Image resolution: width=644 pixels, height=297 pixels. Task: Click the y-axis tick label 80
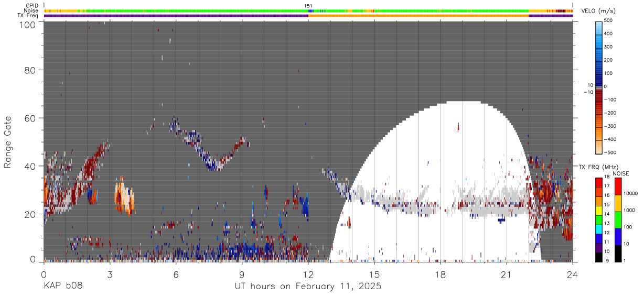tap(30, 70)
